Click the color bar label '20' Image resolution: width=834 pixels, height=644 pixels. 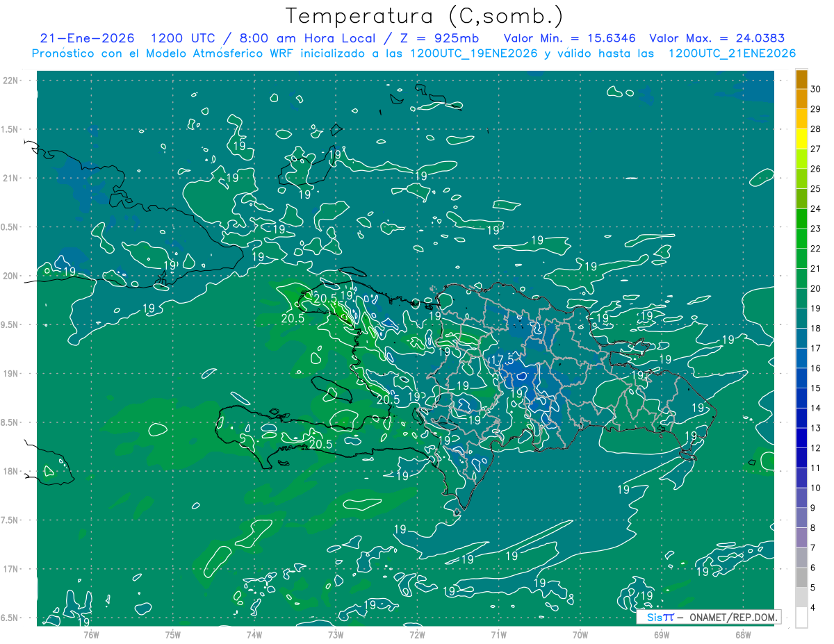click(x=815, y=288)
